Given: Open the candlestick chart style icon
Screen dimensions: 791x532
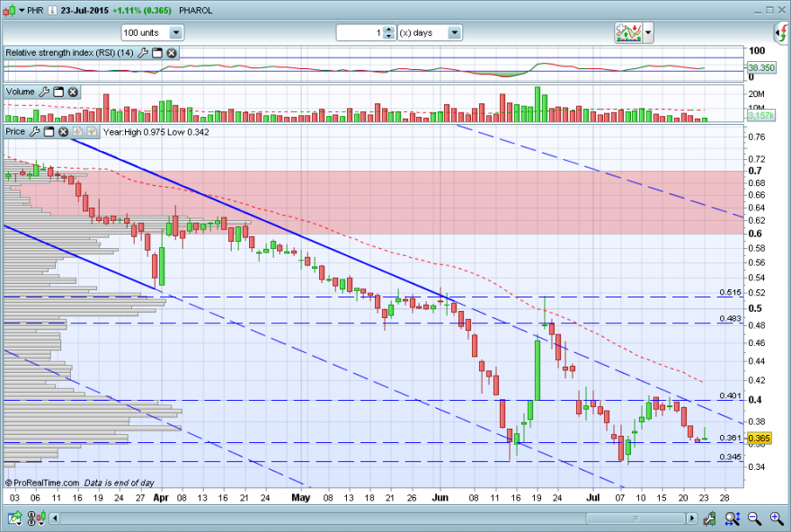Looking at the screenshot, I should coord(9,10).
